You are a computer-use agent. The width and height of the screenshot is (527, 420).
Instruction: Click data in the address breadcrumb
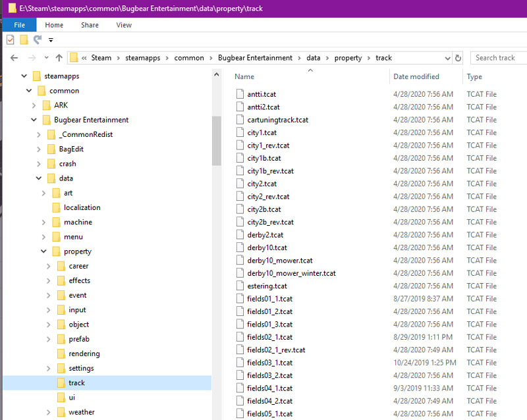click(x=314, y=58)
